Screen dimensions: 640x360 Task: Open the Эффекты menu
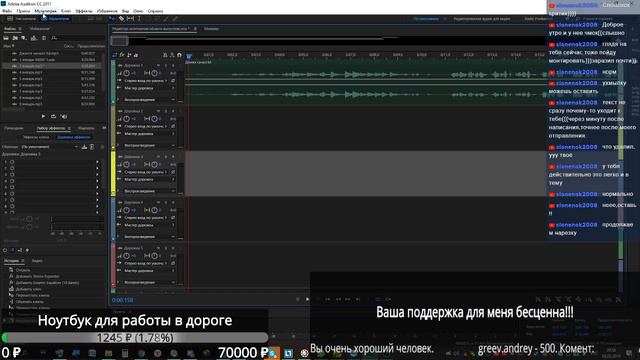84,11
